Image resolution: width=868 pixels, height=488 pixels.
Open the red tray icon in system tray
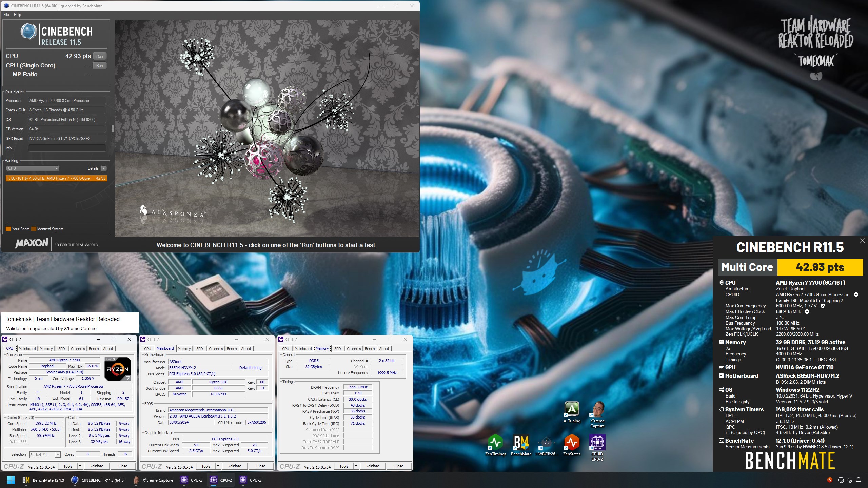[x=830, y=480]
